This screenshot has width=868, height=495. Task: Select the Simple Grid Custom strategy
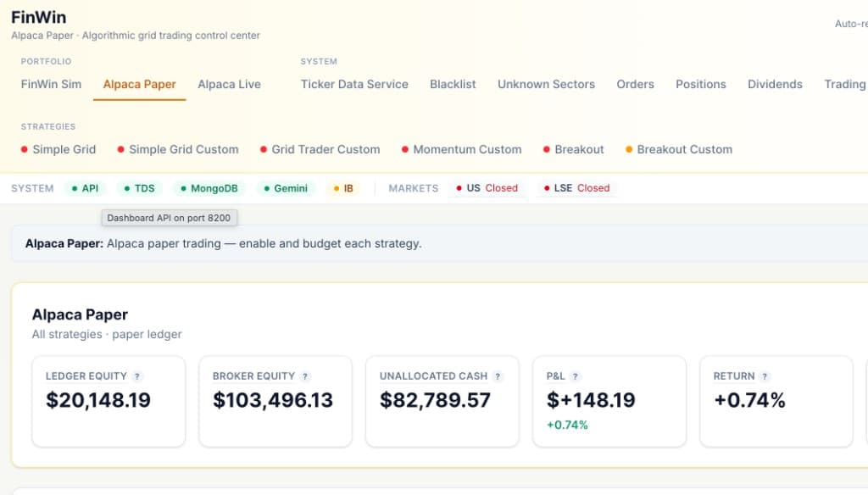[178, 149]
